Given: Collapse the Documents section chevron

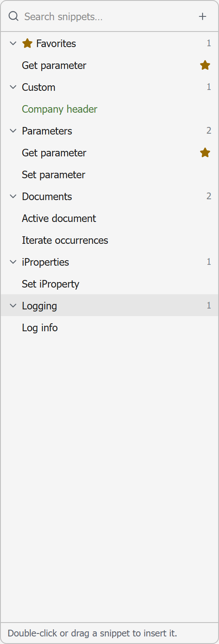Looking at the screenshot, I should click(13, 196).
